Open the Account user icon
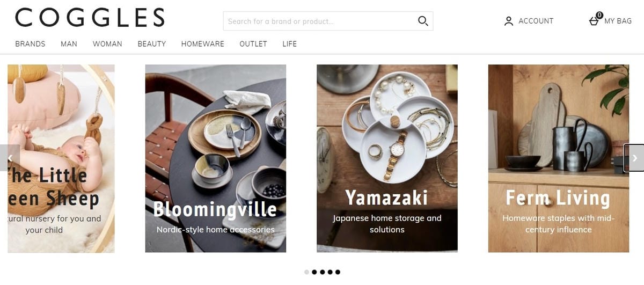The width and height of the screenshot is (644, 285). point(508,21)
